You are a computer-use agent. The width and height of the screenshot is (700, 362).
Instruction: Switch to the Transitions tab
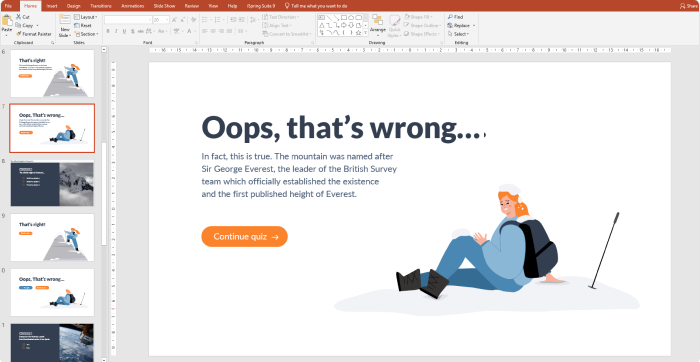[101, 6]
